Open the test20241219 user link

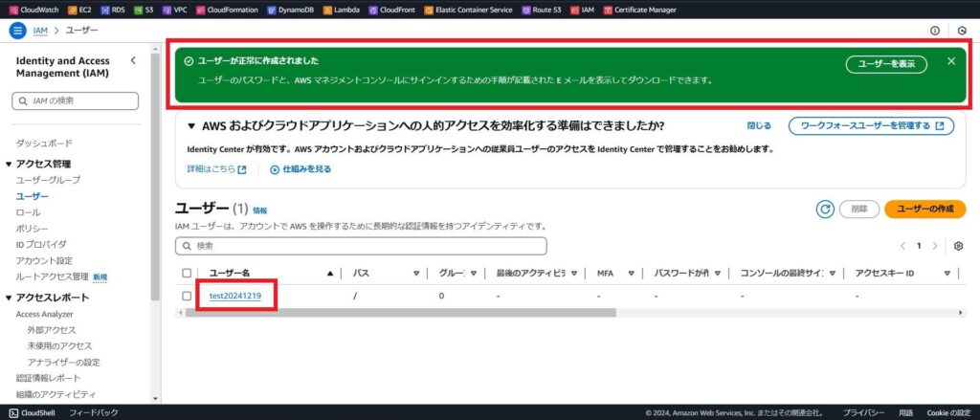click(235, 296)
